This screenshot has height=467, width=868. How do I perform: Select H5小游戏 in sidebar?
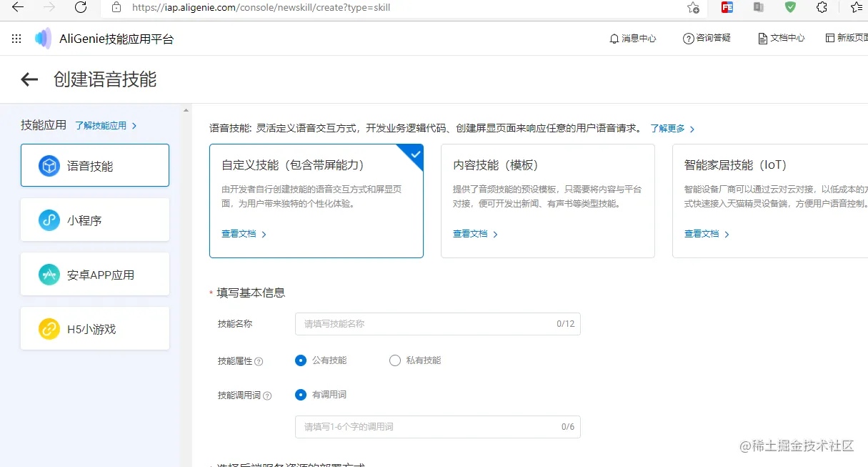(95, 329)
